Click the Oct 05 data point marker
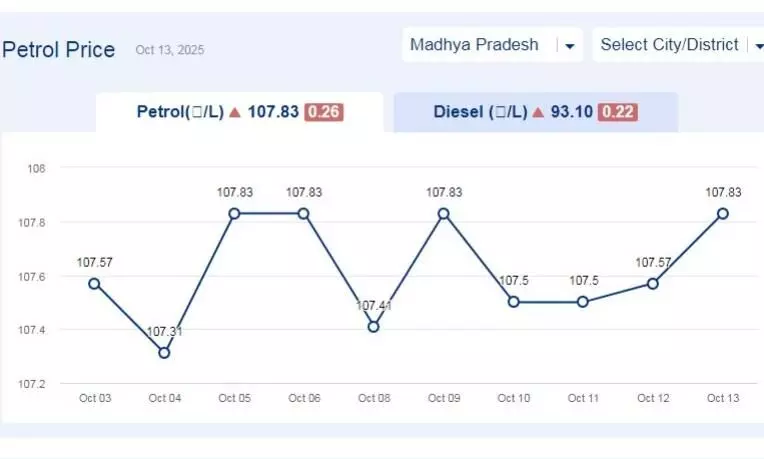The width and height of the screenshot is (764, 459). pos(234,213)
